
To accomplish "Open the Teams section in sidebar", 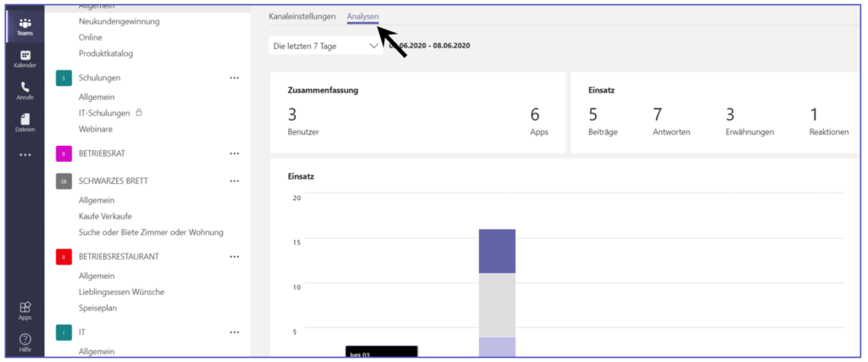I will point(25,26).
